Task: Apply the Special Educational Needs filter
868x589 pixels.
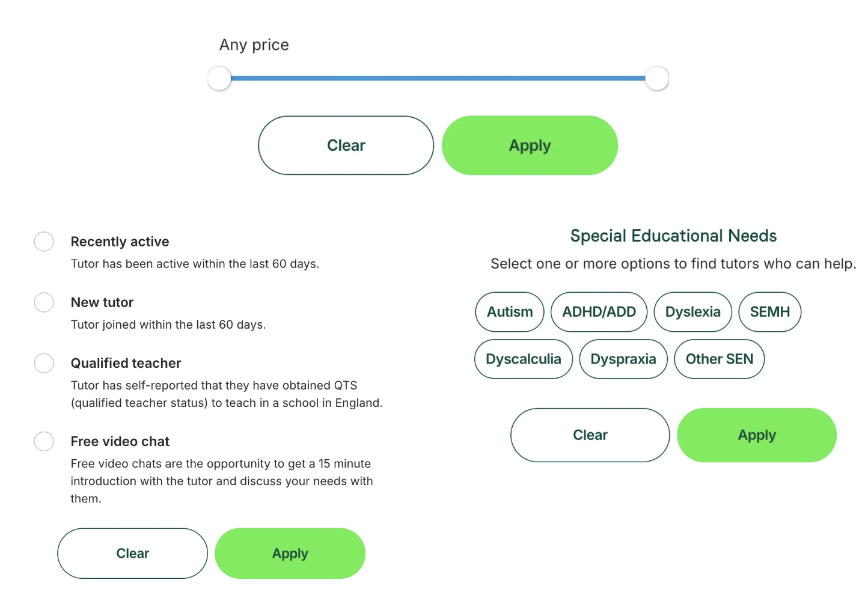Action: coord(757,435)
